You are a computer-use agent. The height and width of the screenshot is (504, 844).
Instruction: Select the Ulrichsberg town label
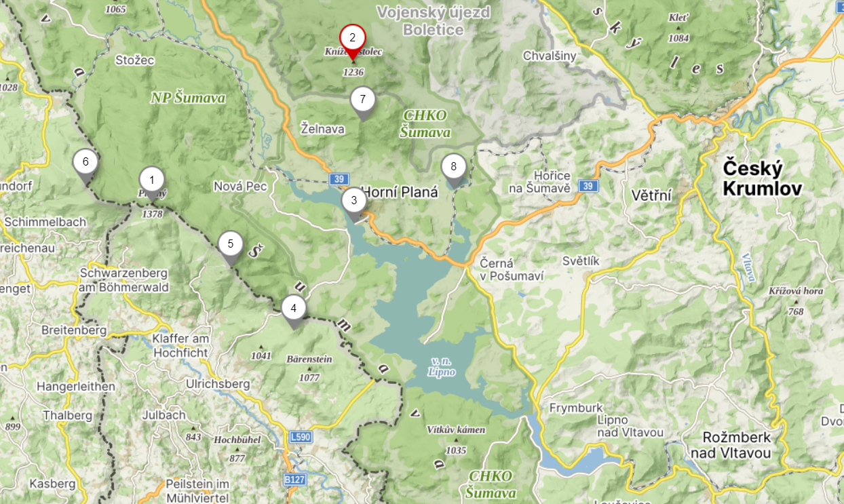(x=218, y=384)
